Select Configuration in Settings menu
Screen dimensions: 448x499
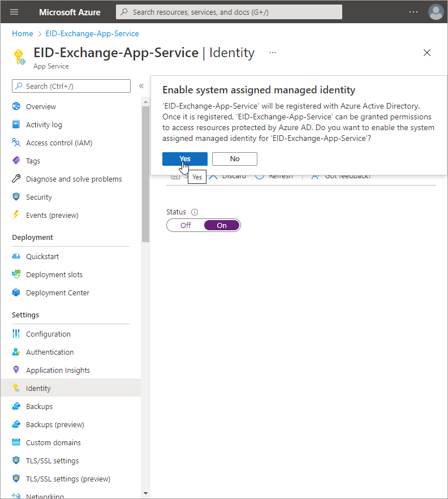coord(48,334)
